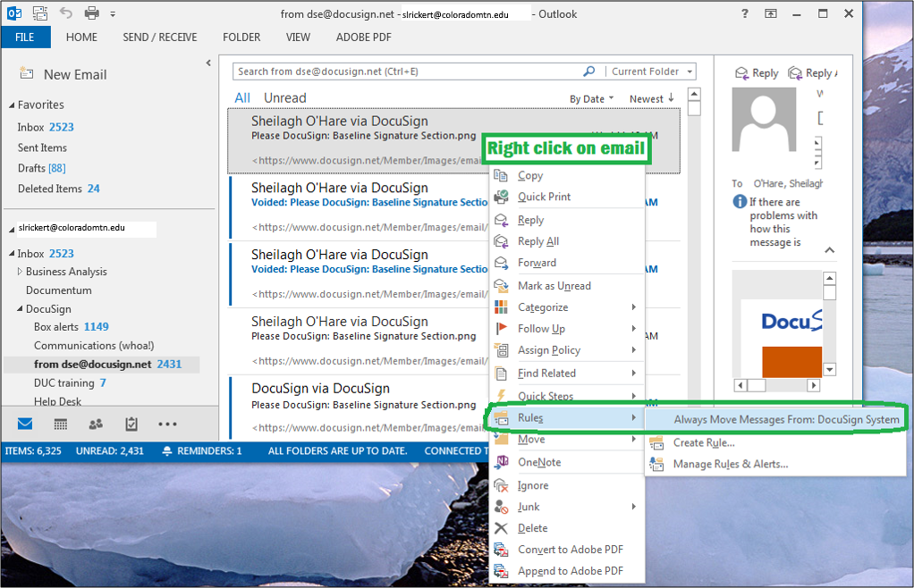
Task: Click the Undo icon in the title bar
Action: pyautogui.click(x=66, y=13)
